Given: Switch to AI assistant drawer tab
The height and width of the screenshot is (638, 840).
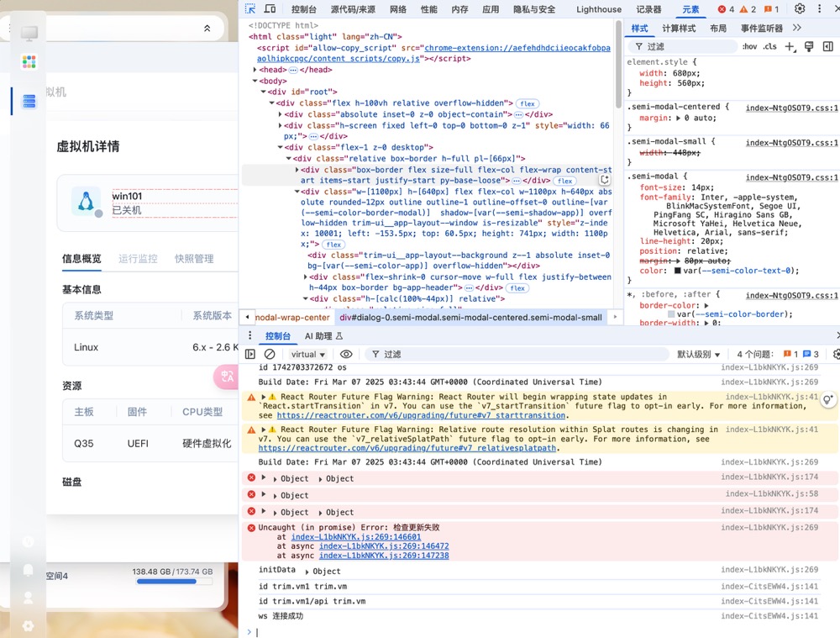Looking at the screenshot, I should tap(323, 336).
